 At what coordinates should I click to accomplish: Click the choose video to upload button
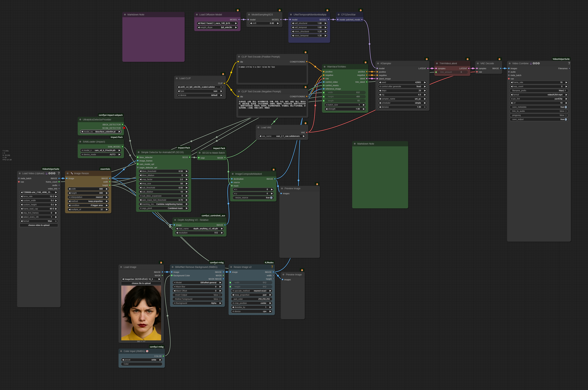coord(39,225)
